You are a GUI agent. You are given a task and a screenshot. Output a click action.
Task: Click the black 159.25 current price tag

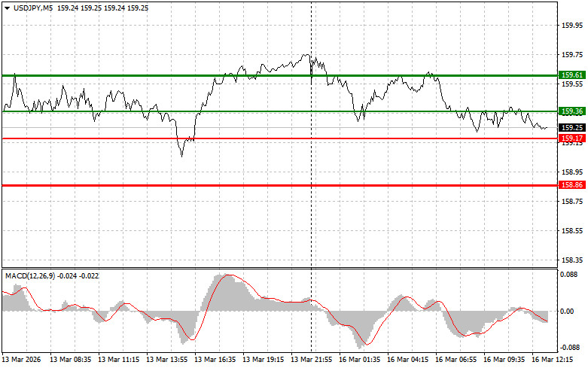pyautogui.click(x=572, y=128)
